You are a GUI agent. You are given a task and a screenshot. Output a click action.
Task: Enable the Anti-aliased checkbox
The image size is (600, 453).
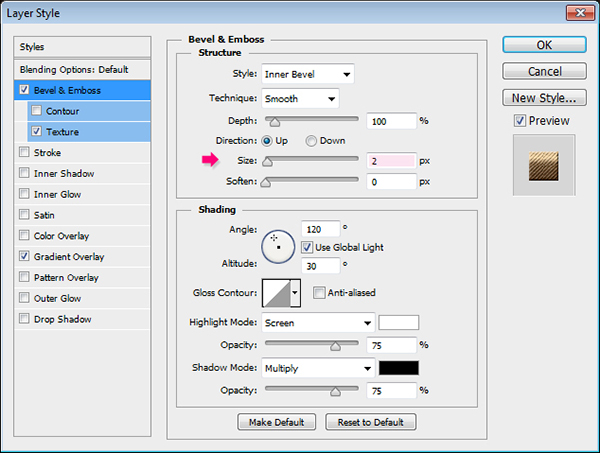[319, 292]
